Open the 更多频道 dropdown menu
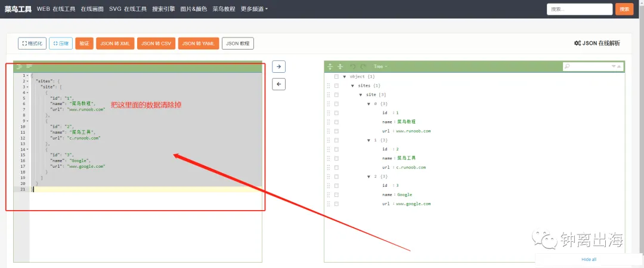The height and width of the screenshot is (268, 644). click(254, 9)
